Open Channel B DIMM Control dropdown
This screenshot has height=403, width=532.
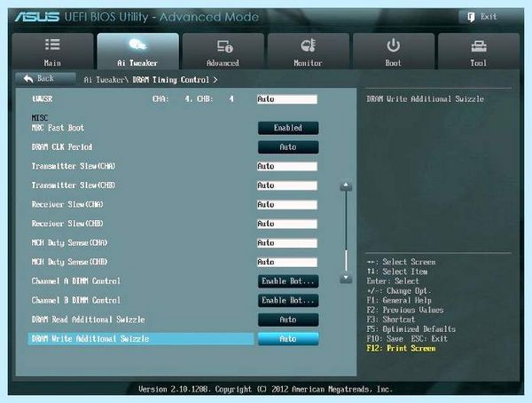[288, 300]
